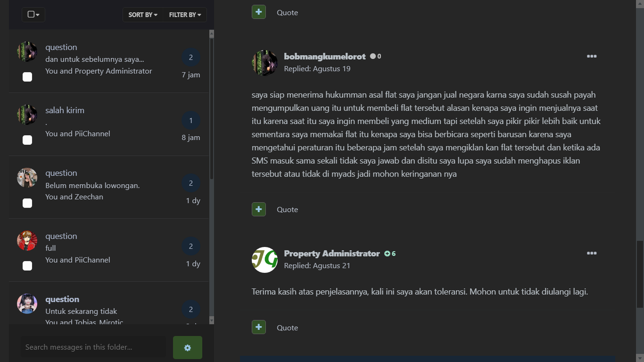Viewport: 644px width, 362px height.
Task: Open the FILTER BY dropdown
Action: (x=185, y=15)
